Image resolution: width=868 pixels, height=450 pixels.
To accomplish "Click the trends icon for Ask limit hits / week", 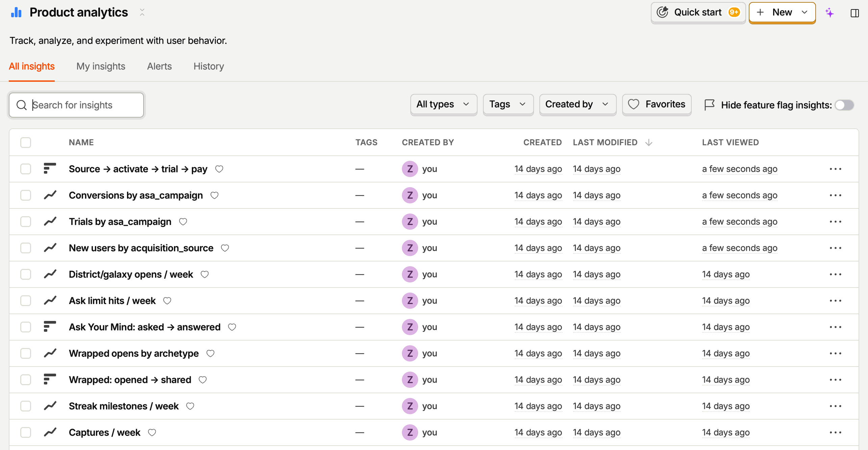I will point(50,300).
